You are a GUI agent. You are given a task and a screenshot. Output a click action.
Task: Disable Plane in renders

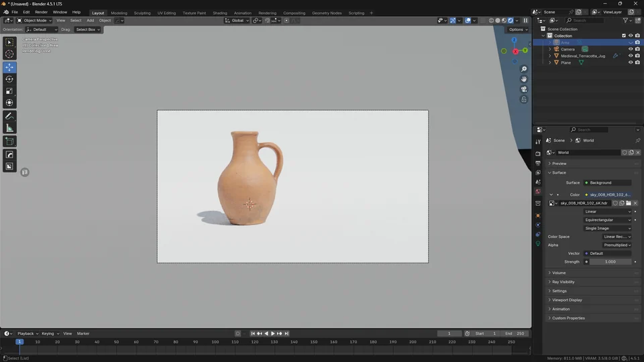pyautogui.click(x=637, y=63)
